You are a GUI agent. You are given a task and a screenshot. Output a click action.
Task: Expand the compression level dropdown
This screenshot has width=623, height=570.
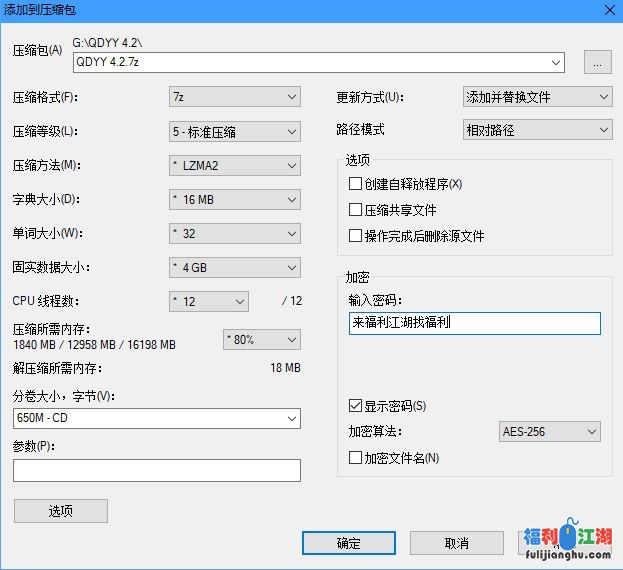235,131
